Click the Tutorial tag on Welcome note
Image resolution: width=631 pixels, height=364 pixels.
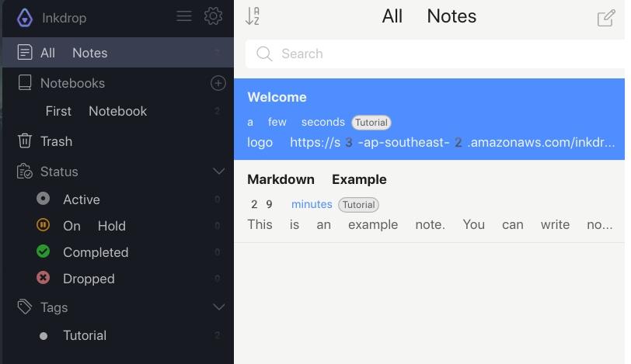pos(371,123)
